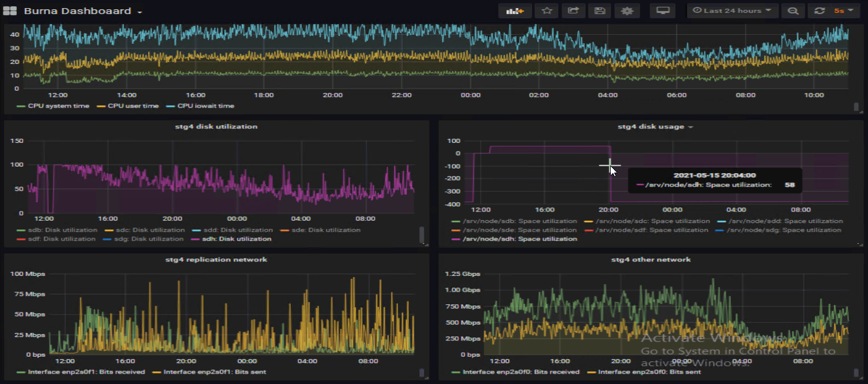Viewport: 868px width, 384px height.
Task: Switch to TV view mode monitor icon
Action: click(x=662, y=11)
